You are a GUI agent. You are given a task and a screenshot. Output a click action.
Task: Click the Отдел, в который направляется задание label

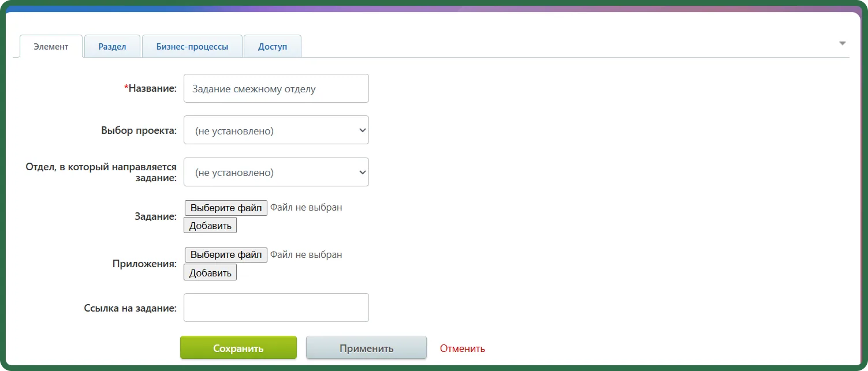click(x=101, y=173)
